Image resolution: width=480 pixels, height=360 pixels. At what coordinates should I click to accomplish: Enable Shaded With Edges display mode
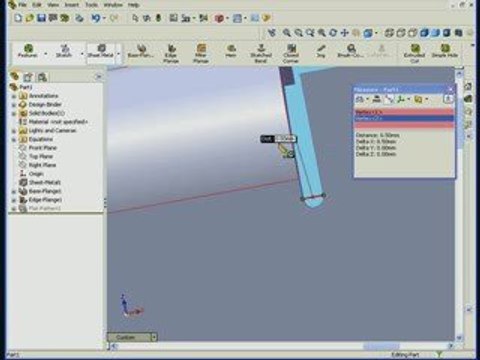click(x=424, y=33)
